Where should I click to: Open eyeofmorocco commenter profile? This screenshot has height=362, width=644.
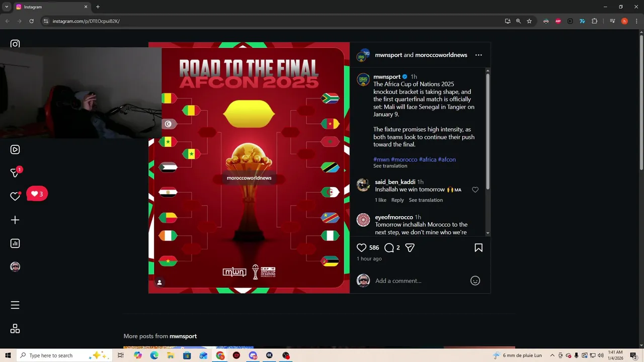[393, 217]
